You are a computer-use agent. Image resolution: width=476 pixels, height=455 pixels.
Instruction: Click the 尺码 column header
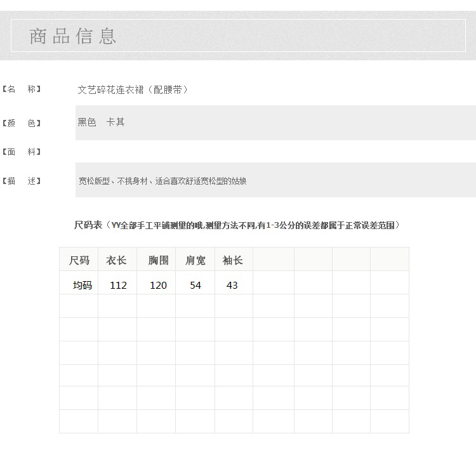click(x=79, y=260)
